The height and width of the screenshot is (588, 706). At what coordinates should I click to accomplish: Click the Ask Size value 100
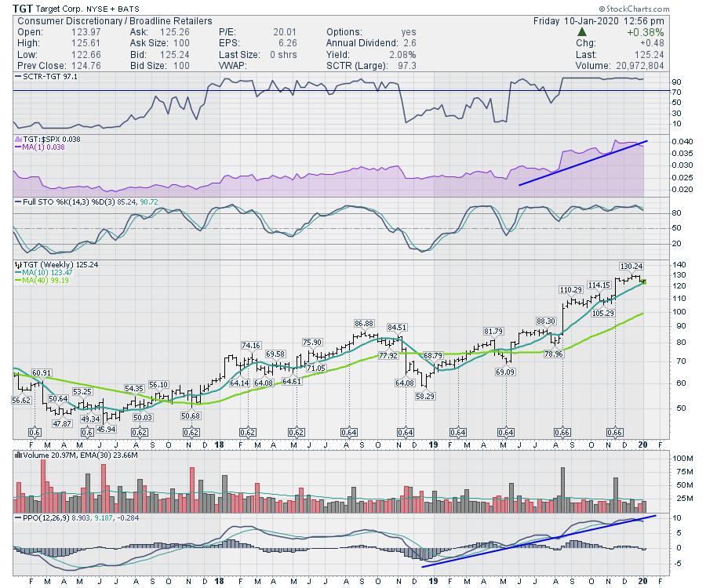click(x=181, y=43)
